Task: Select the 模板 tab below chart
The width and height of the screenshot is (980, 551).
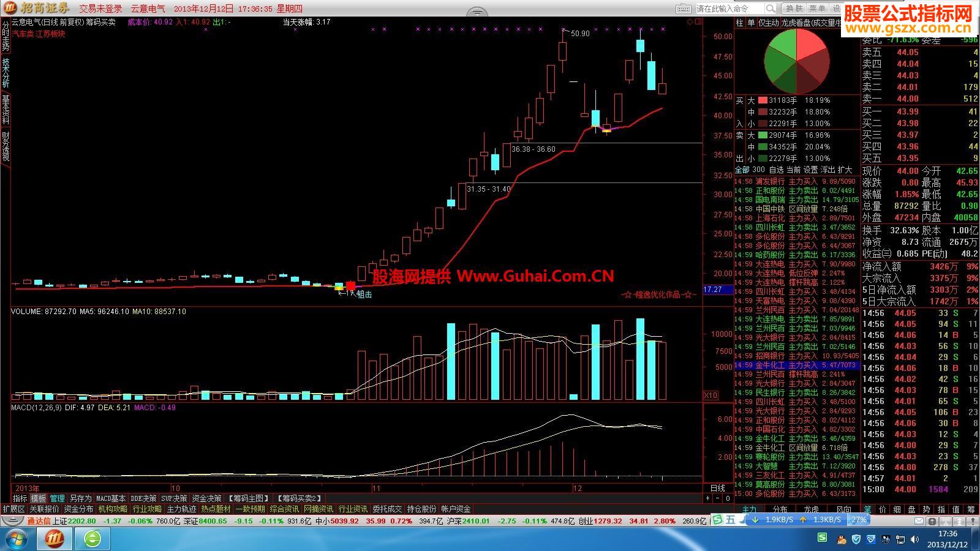Action: pos(39,499)
